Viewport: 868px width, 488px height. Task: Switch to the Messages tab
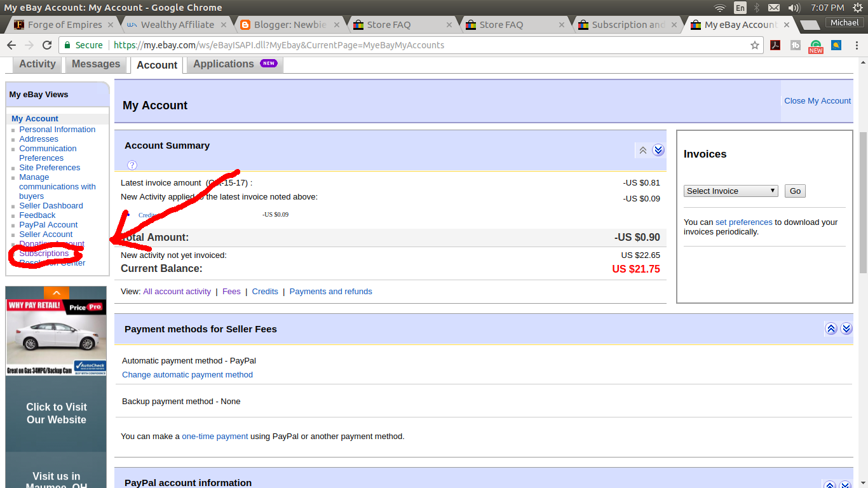pos(95,64)
